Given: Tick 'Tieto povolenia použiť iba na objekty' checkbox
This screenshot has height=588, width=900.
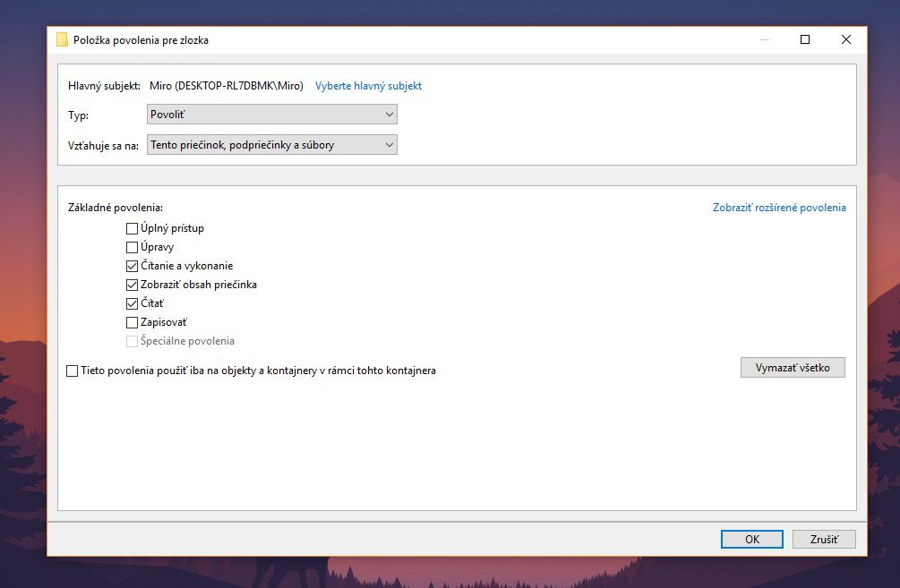Looking at the screenshot, I should [73, 371].
